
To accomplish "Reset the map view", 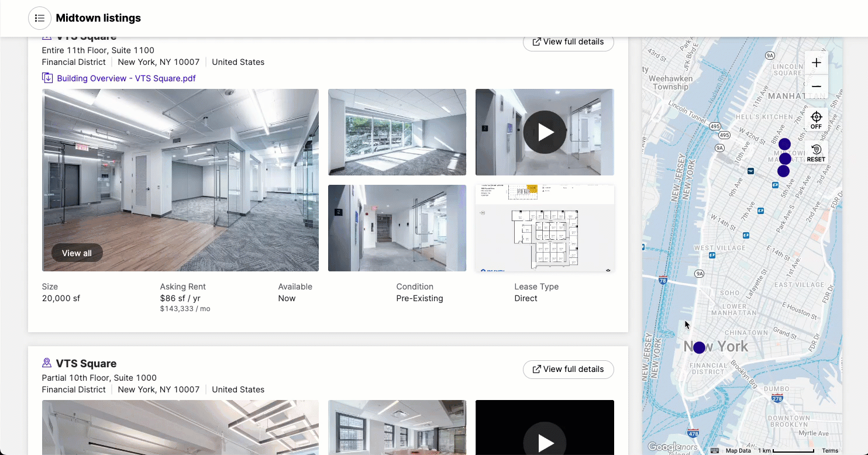I will [817, 153].
